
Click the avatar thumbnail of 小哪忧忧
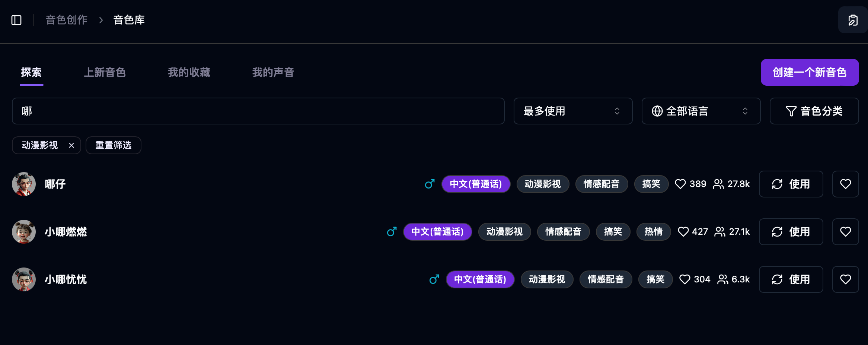23,279
